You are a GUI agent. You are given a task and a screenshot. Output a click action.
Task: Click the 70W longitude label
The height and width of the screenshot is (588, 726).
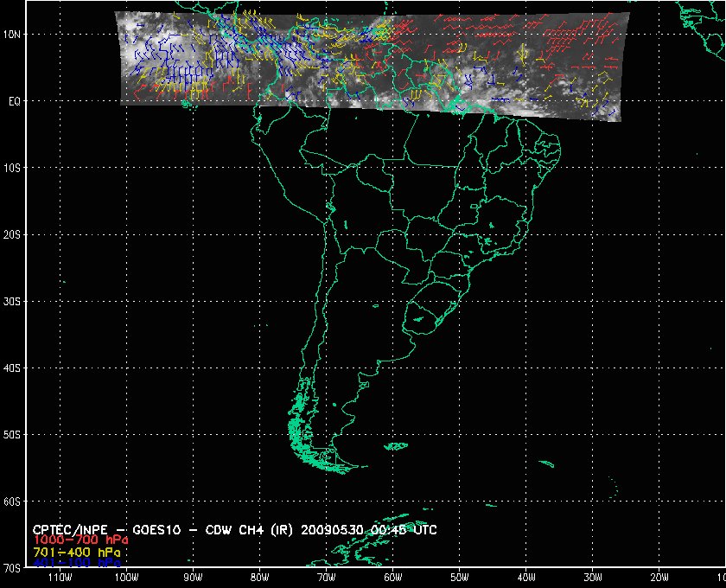click(327, 578)
